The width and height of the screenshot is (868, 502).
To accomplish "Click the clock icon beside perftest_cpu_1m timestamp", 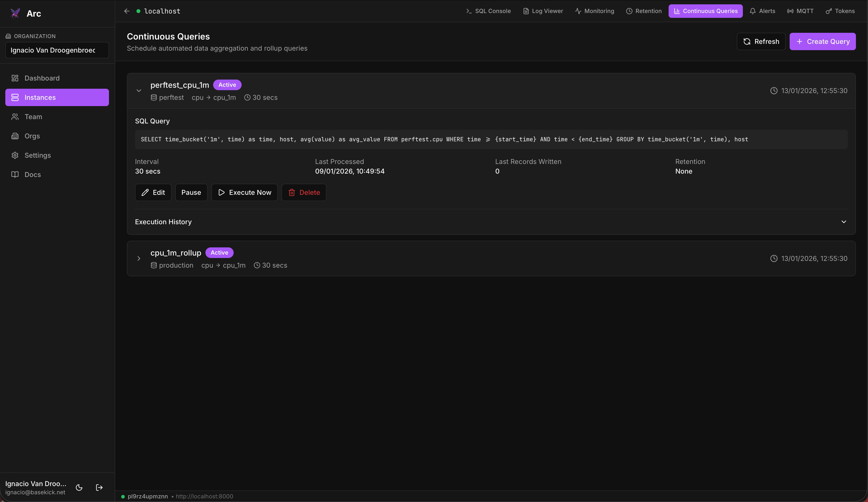I will coord(774,91).
